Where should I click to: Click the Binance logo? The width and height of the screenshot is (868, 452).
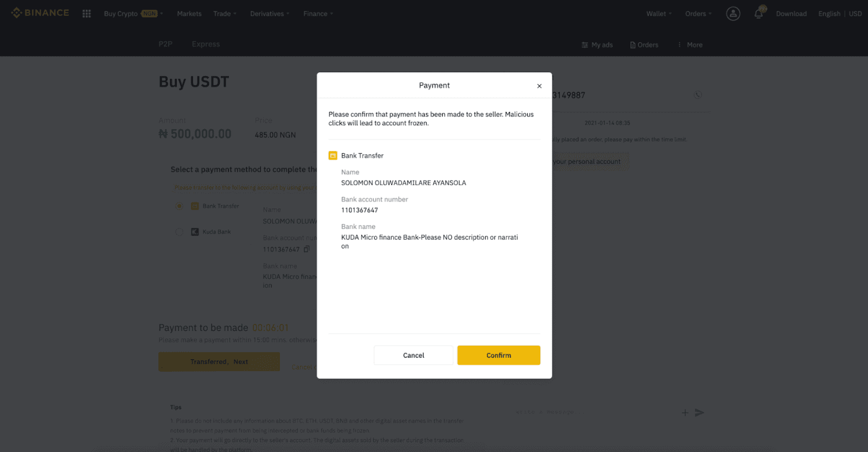pyautogui.click(x=40, y=13)
